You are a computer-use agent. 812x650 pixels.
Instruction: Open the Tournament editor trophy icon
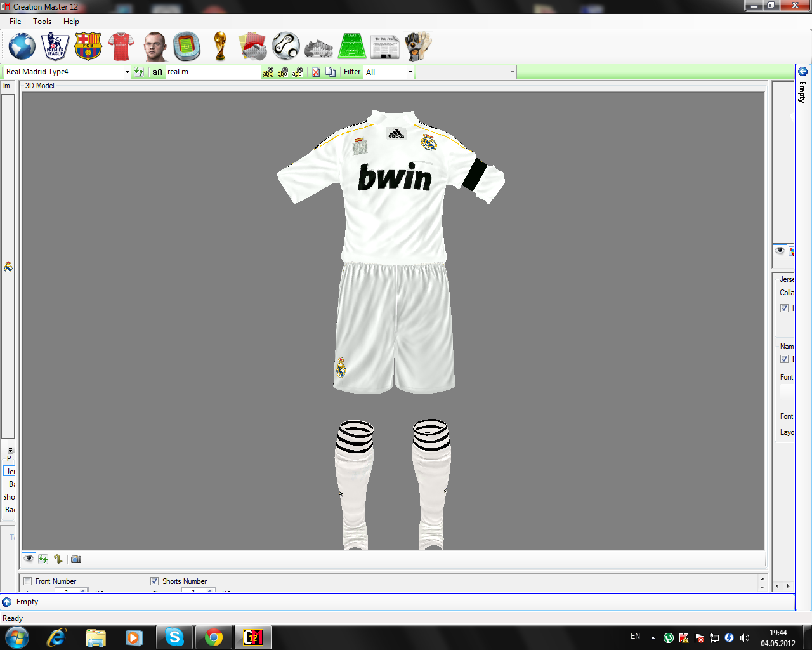coord(220,46)
